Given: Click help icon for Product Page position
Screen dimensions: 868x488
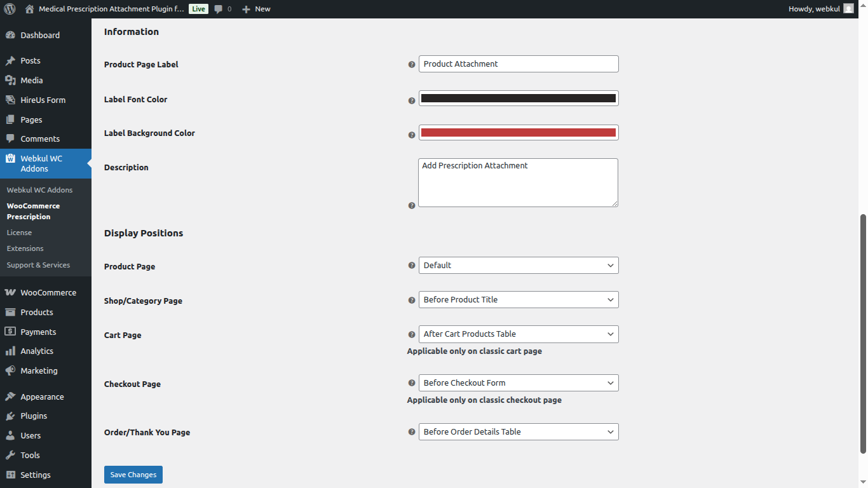Looking at the screenshot, I should [412, 266].
